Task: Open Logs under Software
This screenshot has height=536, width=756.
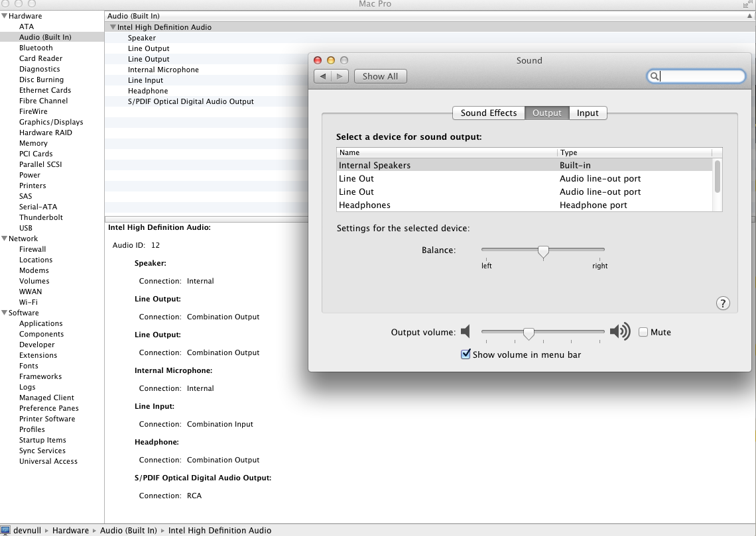Action: (x=27, y=387)
